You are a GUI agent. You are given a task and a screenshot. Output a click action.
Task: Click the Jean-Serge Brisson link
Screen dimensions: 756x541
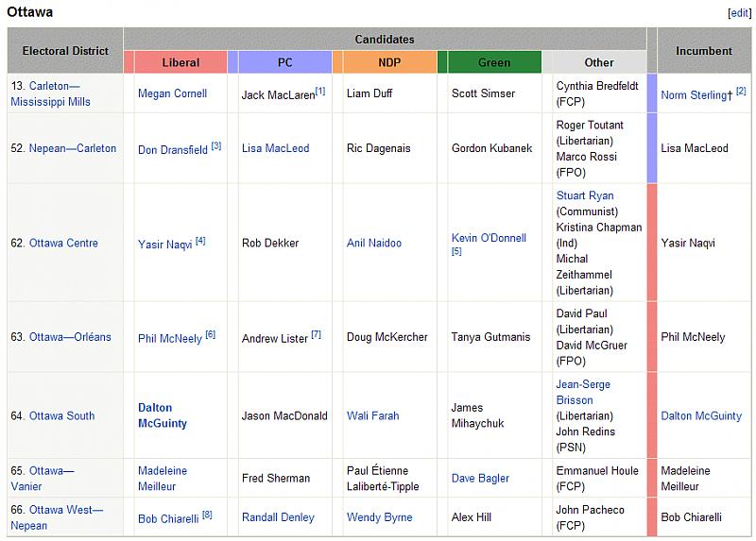click(x=583, y=392)
